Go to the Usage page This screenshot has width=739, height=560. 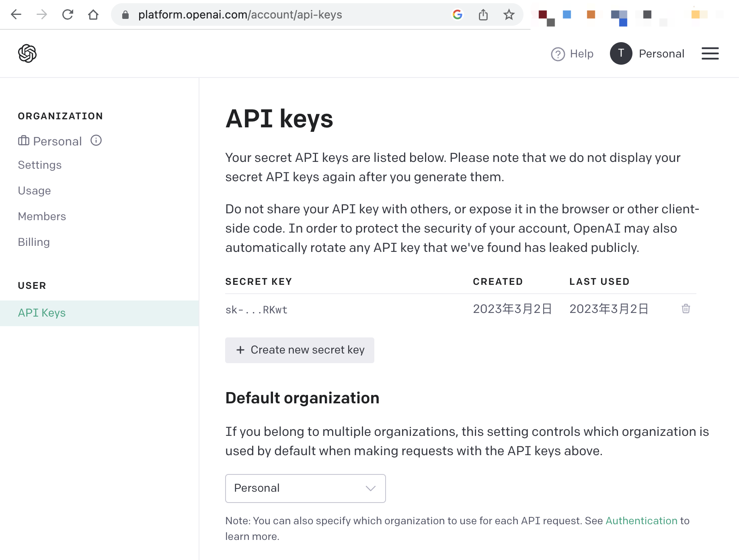point(35,191)
